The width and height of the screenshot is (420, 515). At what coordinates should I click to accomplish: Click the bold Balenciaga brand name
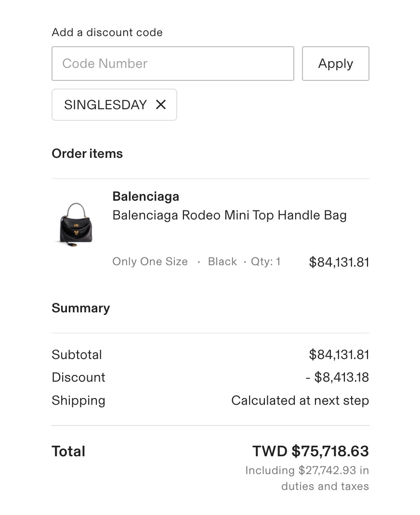pos(145,196)
